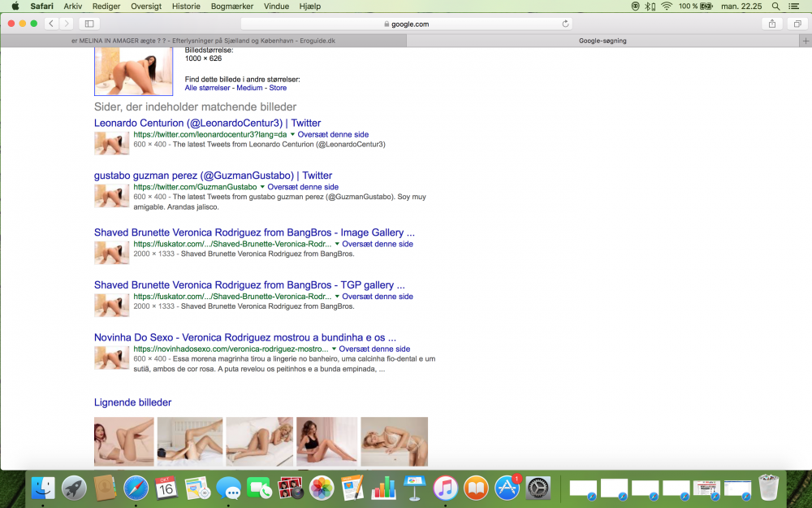Open Photo Booth from the Dock
Viewport: 812px width, 508px height.
coord(291,488)
